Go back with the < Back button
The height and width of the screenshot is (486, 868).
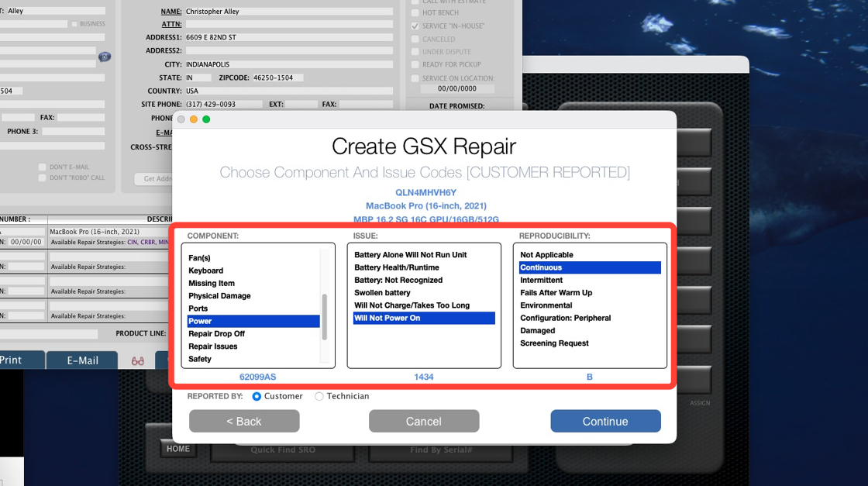click(244, 421)
